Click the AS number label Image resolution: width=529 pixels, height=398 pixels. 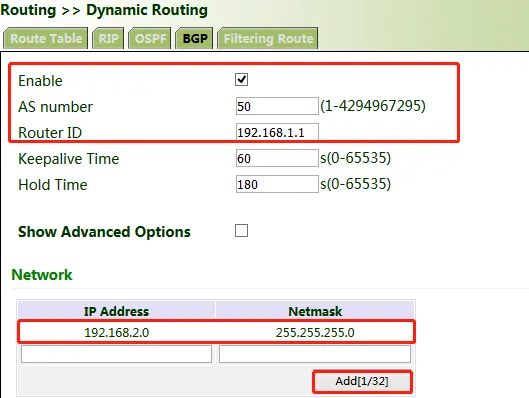tap(55, 107)
